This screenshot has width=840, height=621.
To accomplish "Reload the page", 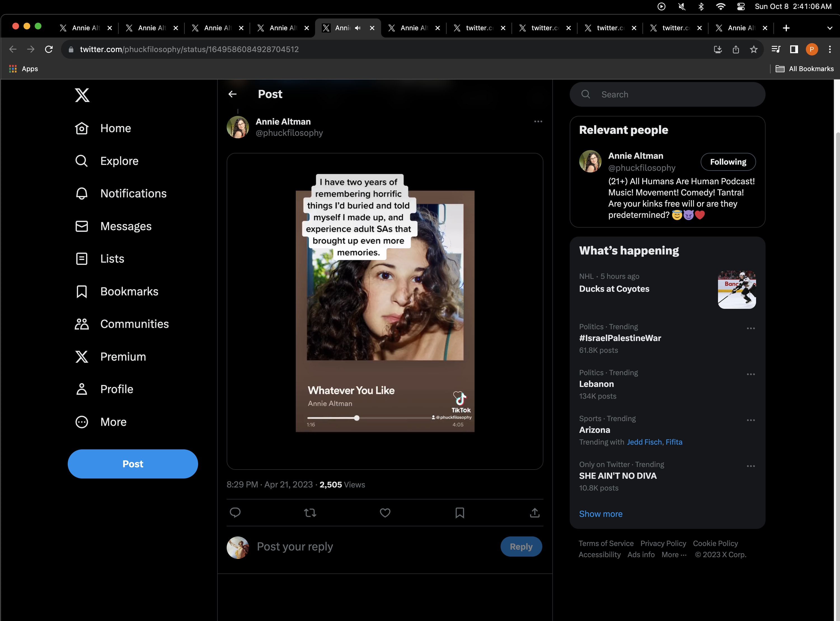I will [49, 49].
